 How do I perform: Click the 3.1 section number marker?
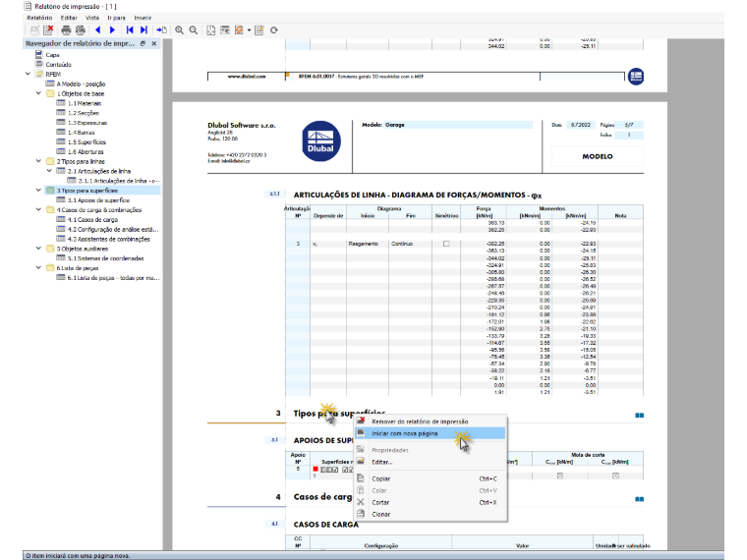click(x=274, y=440)
